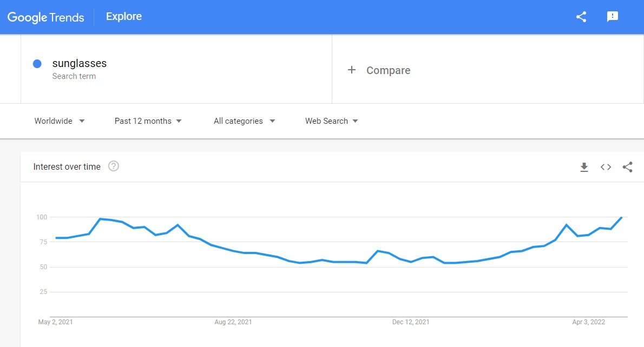The height and width of the screenshot is (347, 644).
Task: Click the chart peak near Apr 3, 2022
Action: tap(567, 225)
